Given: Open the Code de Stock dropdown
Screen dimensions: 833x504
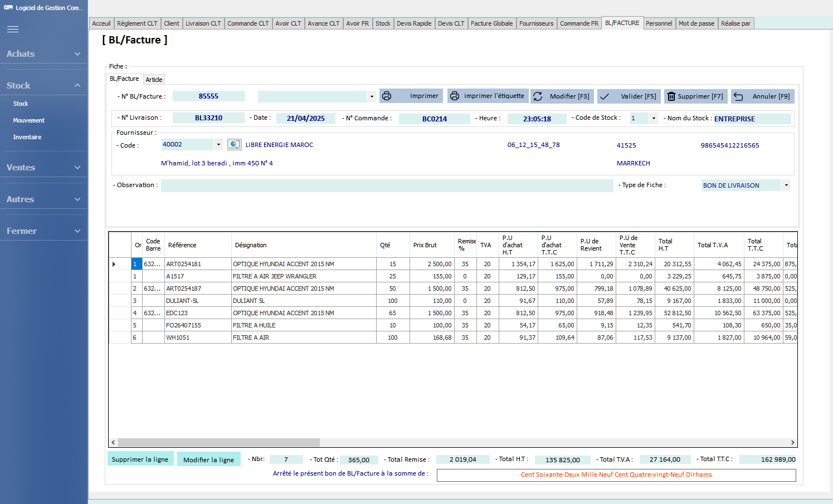Looking at the screenshot, I should tap(654, 119).
